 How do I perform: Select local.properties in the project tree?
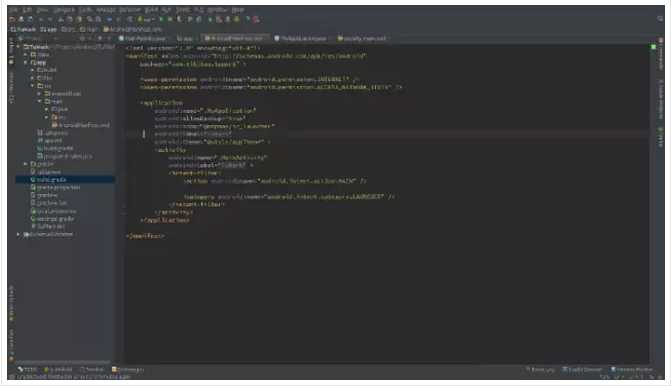53,211
